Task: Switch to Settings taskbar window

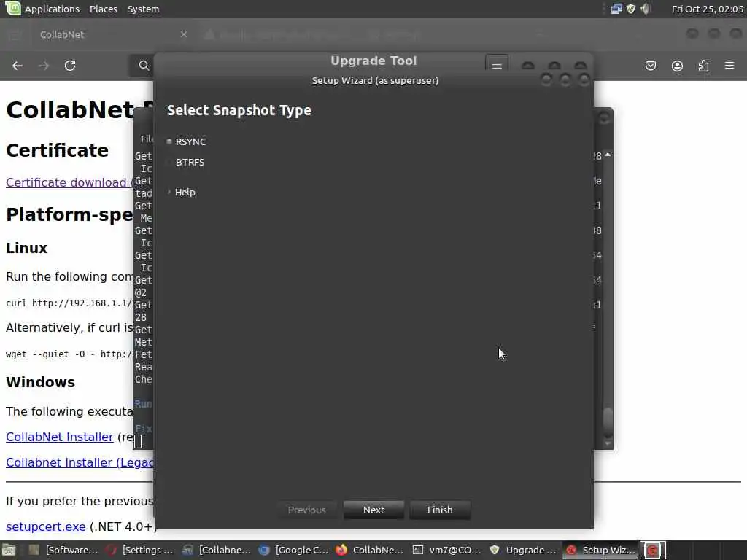Action: pyautogui.click(x=139, y=550)
